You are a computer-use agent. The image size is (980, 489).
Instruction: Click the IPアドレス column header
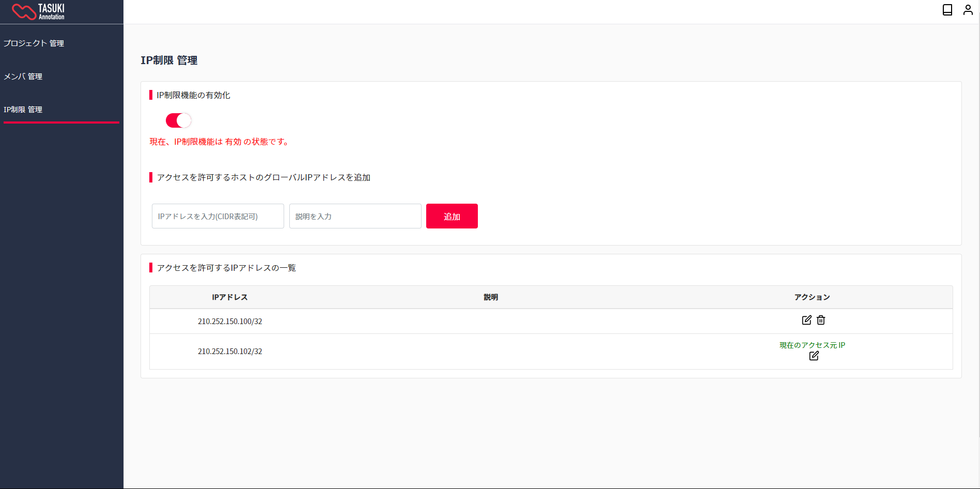(230, 297)
